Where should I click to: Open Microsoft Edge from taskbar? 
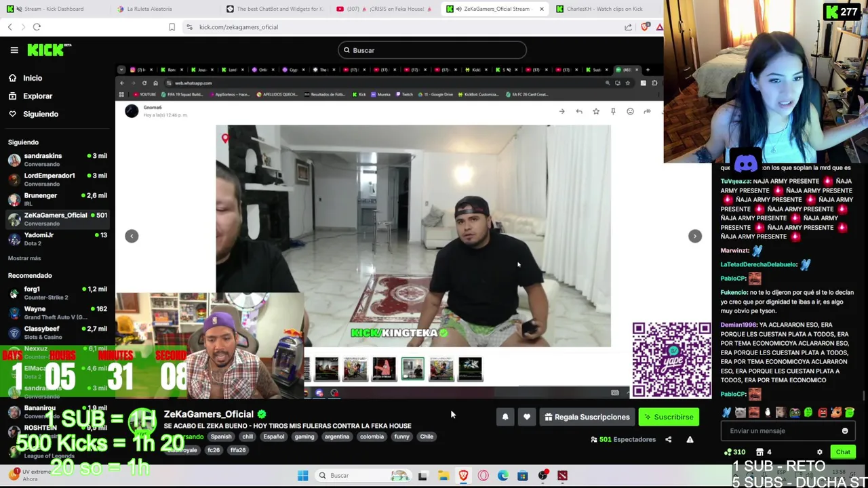click(502, 475)
